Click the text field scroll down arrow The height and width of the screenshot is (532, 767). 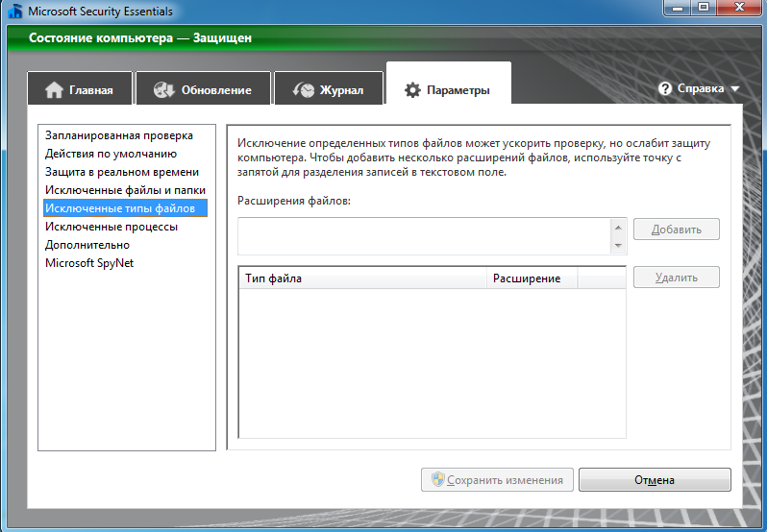coord(618,245)
